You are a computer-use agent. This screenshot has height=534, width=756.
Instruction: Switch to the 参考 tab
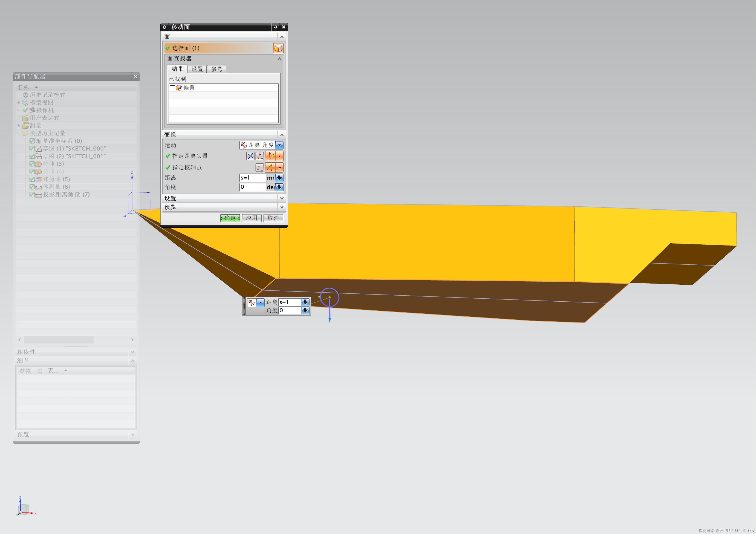click(217, 69)
